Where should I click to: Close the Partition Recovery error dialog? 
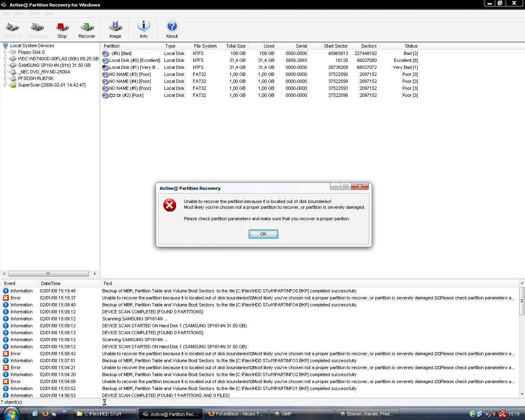(x=360, y=186)
